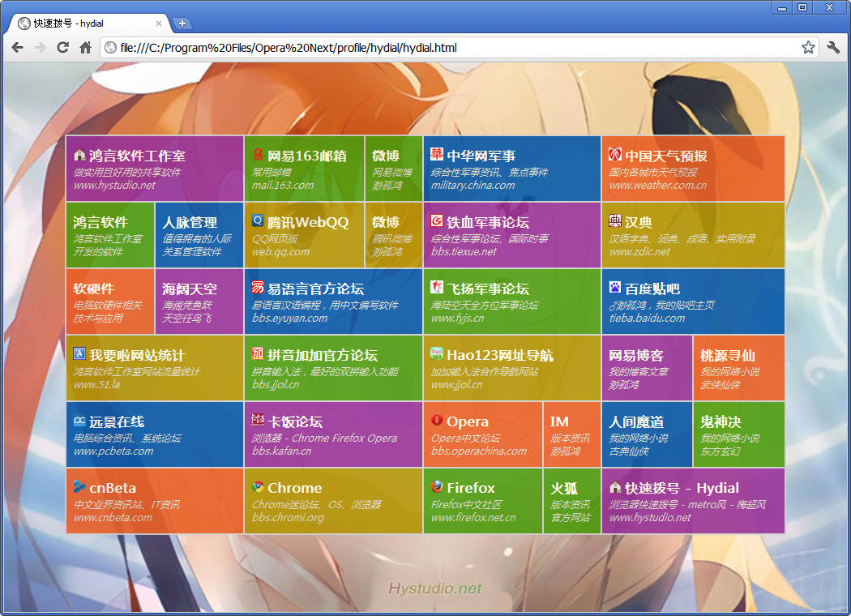Screen dimensions: 851x616
Task: Click the red 163 icon beside 网易163邮箱
Action: pyautogui.click(x=258, y=155)
